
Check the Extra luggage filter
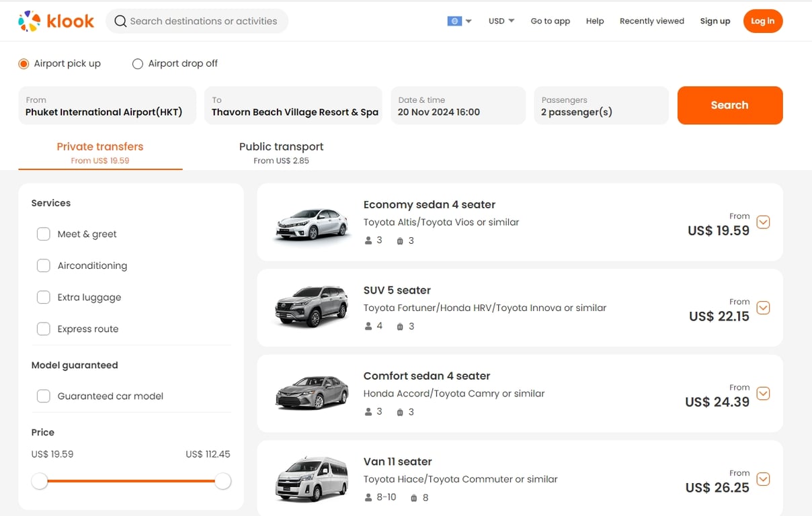[44, 297]
